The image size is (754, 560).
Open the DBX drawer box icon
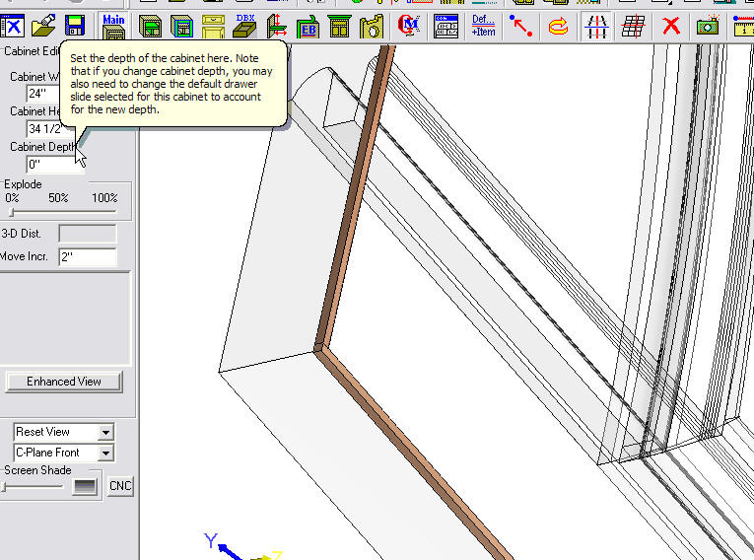(244, 26)
